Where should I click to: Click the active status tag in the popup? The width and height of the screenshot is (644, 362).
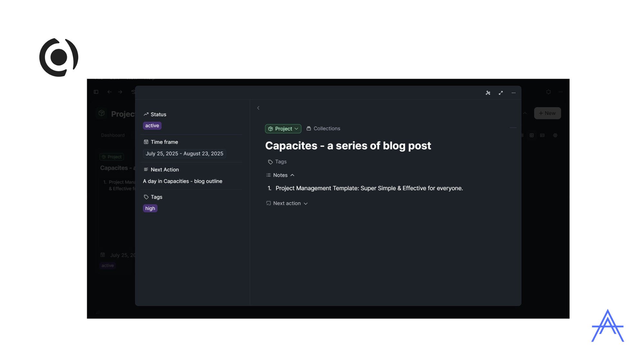click(152, 125)
